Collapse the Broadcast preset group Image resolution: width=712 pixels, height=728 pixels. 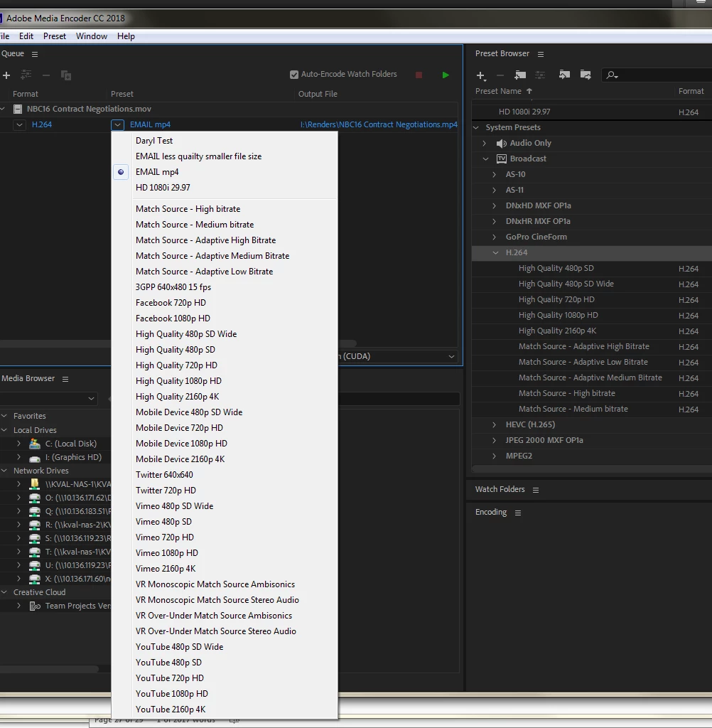point(485,159)
